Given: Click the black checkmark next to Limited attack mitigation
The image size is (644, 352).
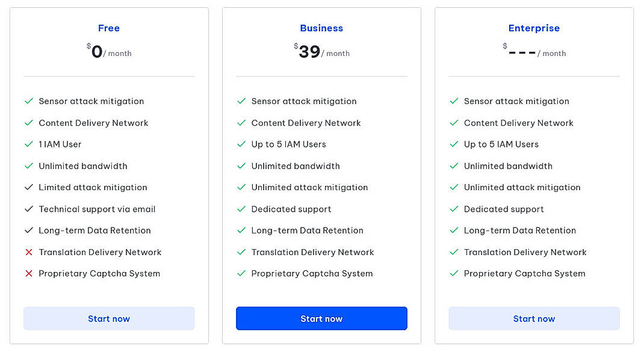Looking at the screenshot, I should 29,187.
